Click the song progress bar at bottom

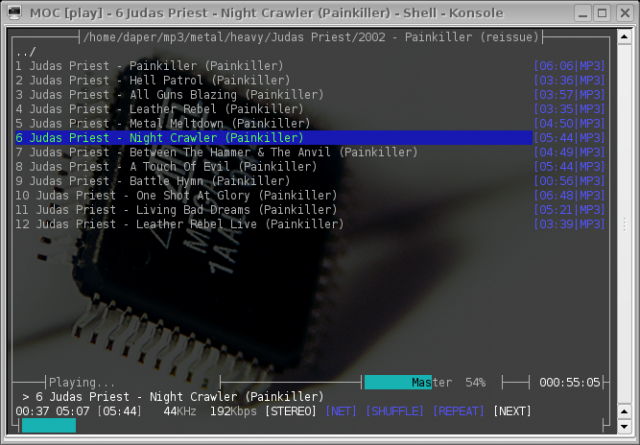[x=312, y=425]
